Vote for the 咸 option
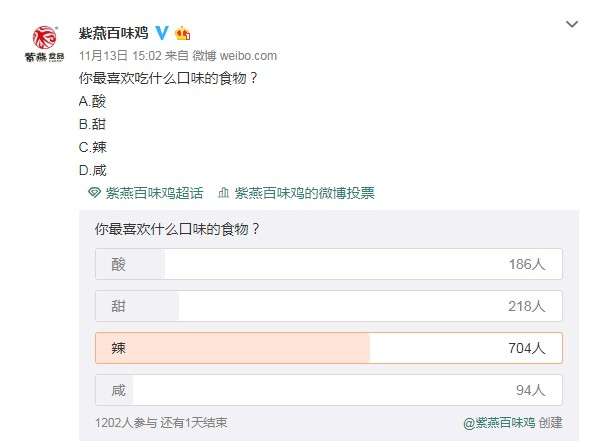This screenshot has height=447, width=598. tap(329, 390)
